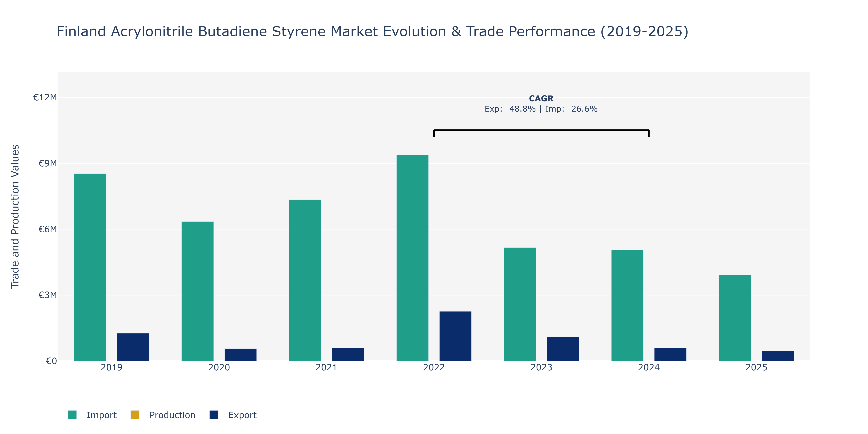Click the €9M y-axis tick label
Screen dimensions: 868x434
click(48, 163)
